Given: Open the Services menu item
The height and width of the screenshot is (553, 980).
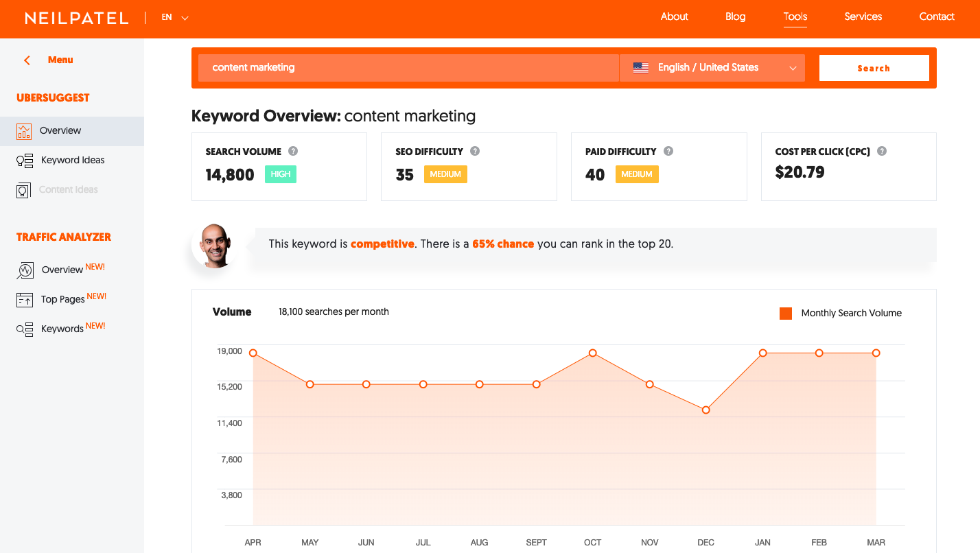Looking at the screenshot, I should click(863, 16).
